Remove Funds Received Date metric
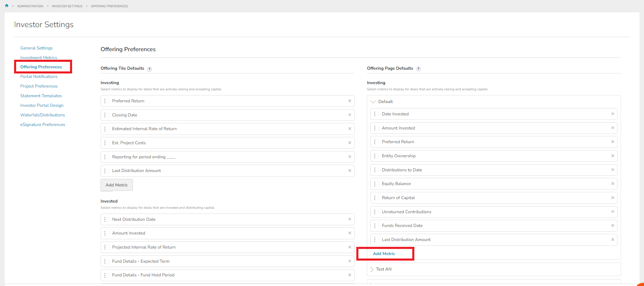The width and height of the screenshot is (644, 286). 613,226
